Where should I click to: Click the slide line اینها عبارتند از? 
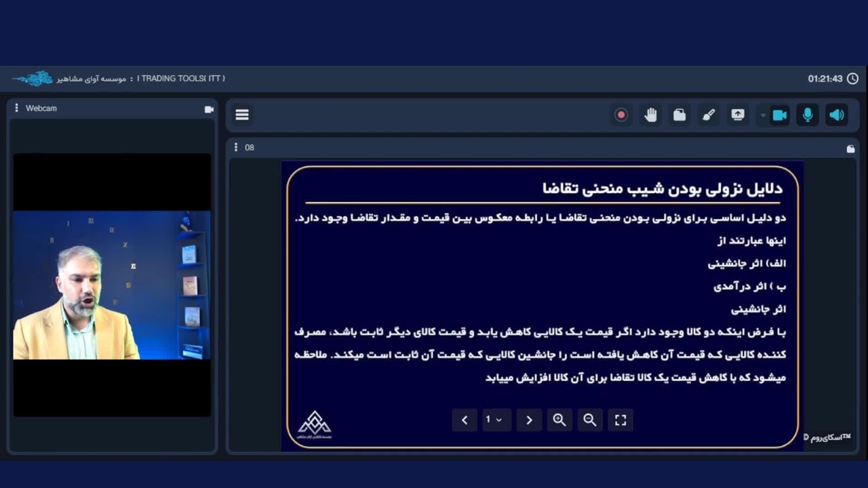[751, 241]
